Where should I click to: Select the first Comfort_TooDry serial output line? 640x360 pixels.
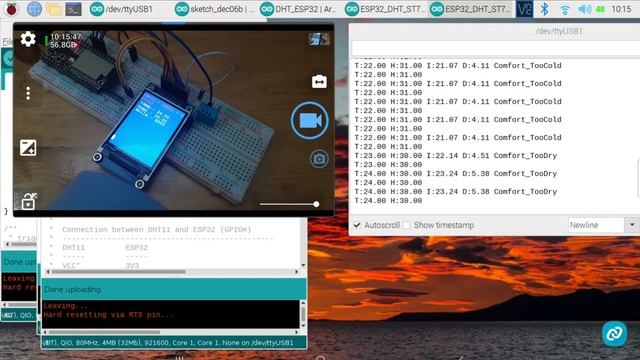456,156
